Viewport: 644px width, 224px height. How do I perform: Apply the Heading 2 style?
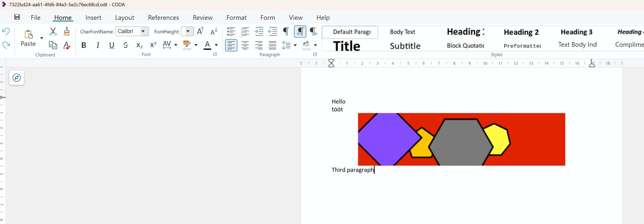point(521,32)
